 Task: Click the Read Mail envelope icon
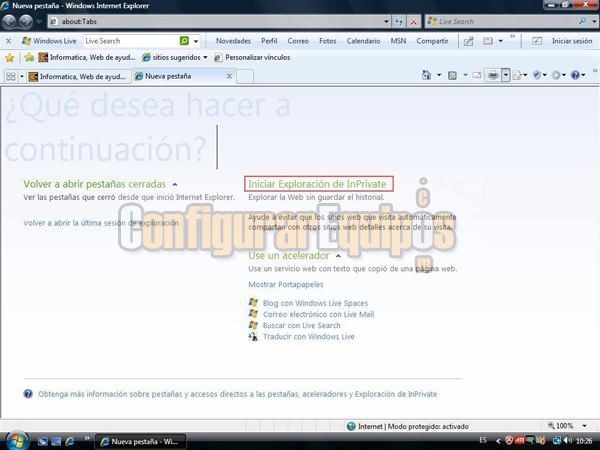click(477, 75)
